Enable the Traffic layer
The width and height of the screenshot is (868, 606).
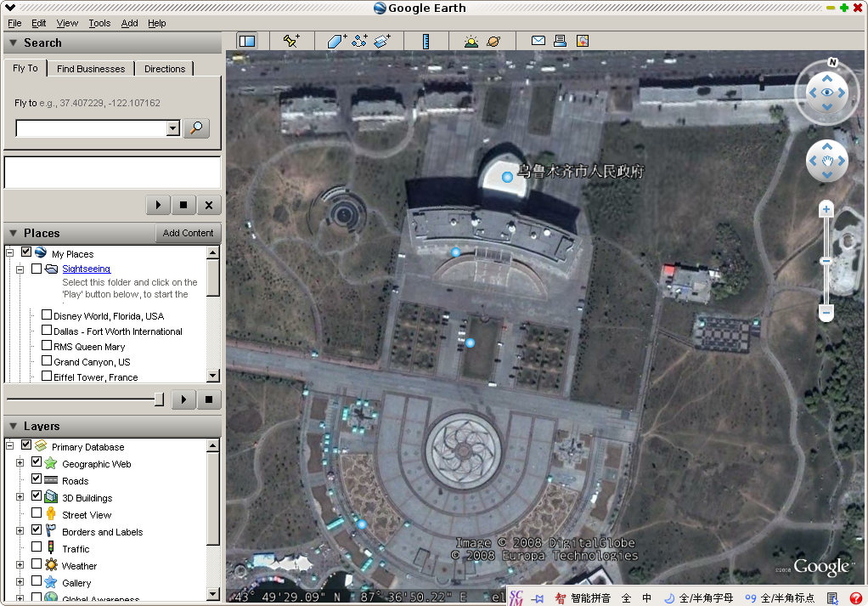click(37, 547)
